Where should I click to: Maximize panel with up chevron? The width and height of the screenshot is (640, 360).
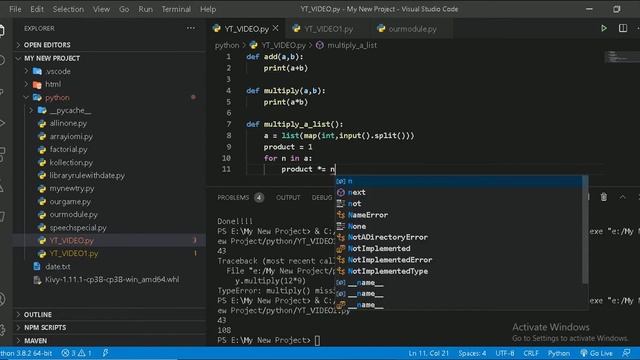point(622,197)
